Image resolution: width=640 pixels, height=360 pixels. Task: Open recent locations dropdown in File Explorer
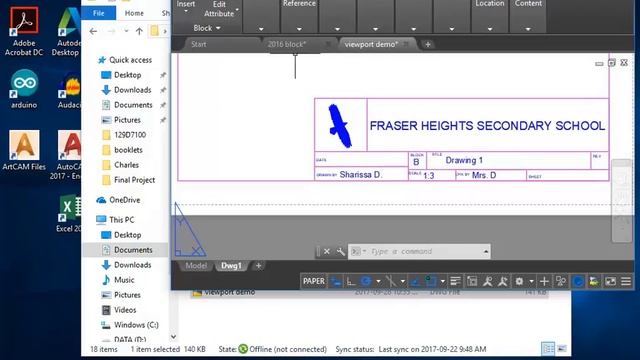click(126, 31)
